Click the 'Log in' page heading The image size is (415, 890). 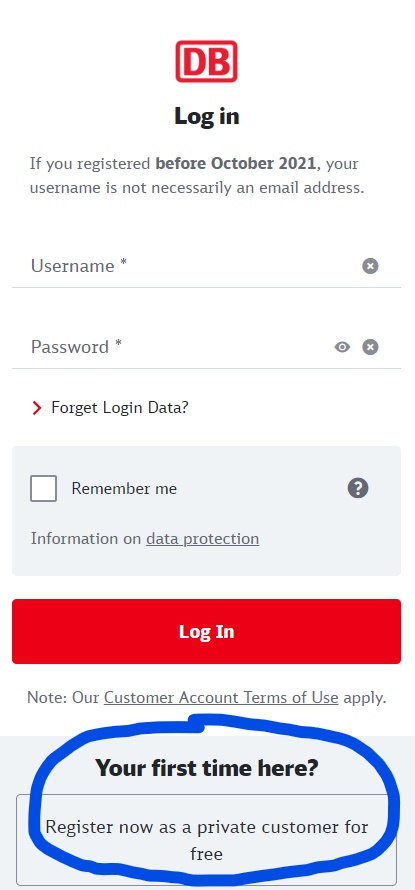[207, 116]
